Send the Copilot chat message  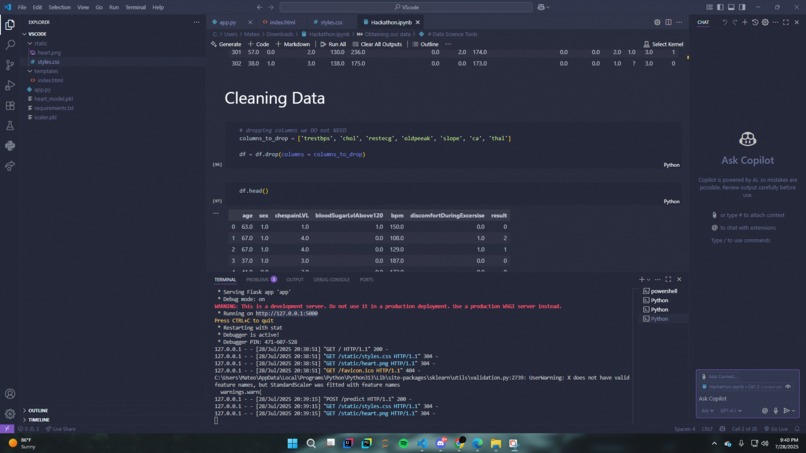786,410
